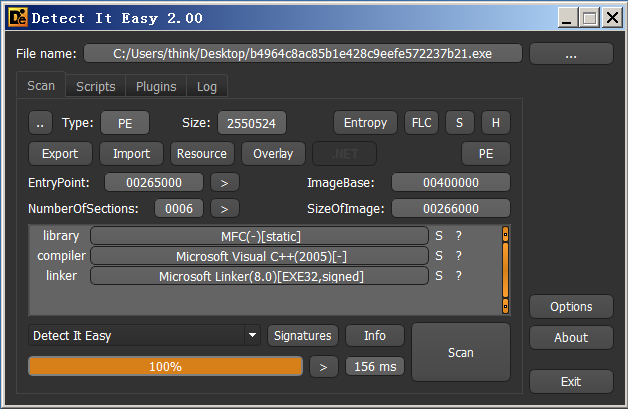628x409 pixels.
Task: Click the S button in compiler row
Action: point(439,256)
